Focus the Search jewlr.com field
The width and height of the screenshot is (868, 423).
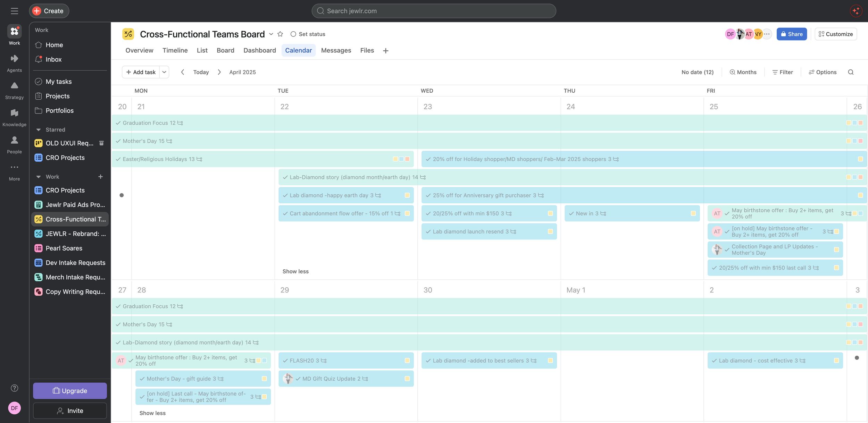(434, 11)
